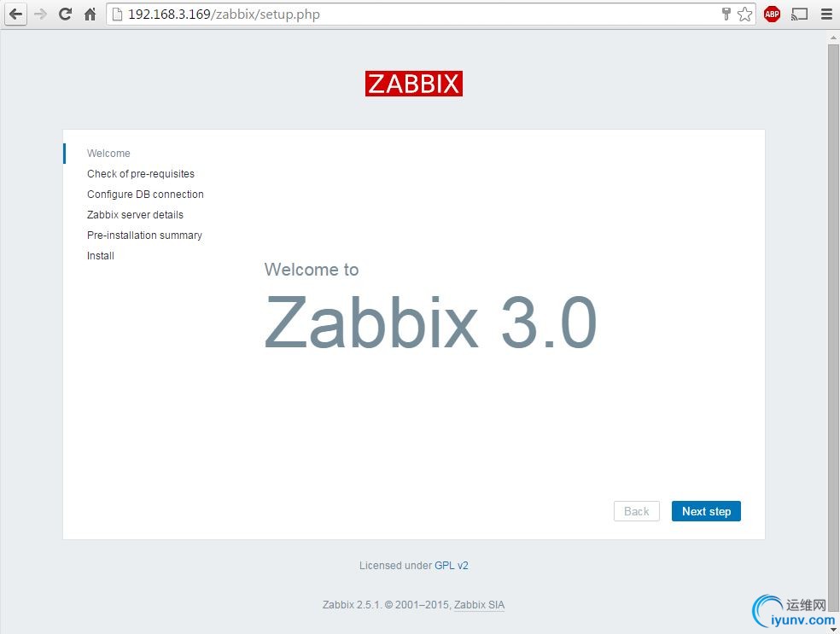Image resolution: width=840 pixels, height=634 pixels.
Task: Open the Zabbix SIA link
Action: coord(479,605)
